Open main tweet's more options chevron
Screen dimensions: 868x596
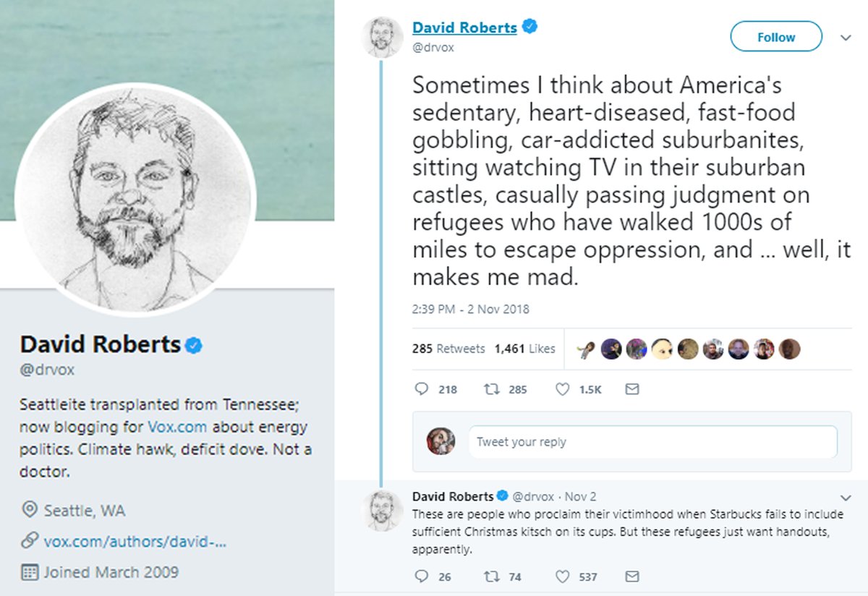point(846,38)
